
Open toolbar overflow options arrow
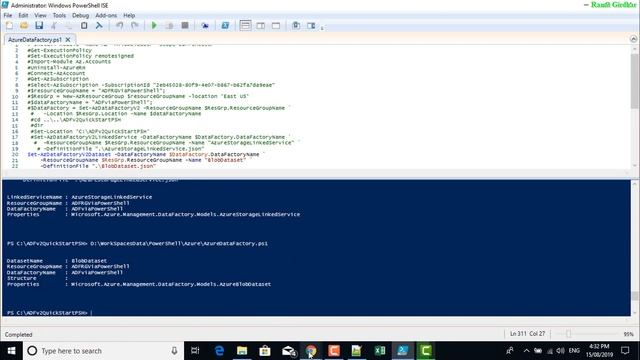tap(322, 28)
